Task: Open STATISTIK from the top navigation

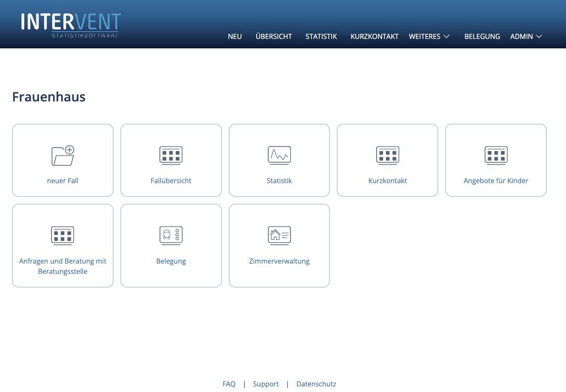Action: coord(321,36)
